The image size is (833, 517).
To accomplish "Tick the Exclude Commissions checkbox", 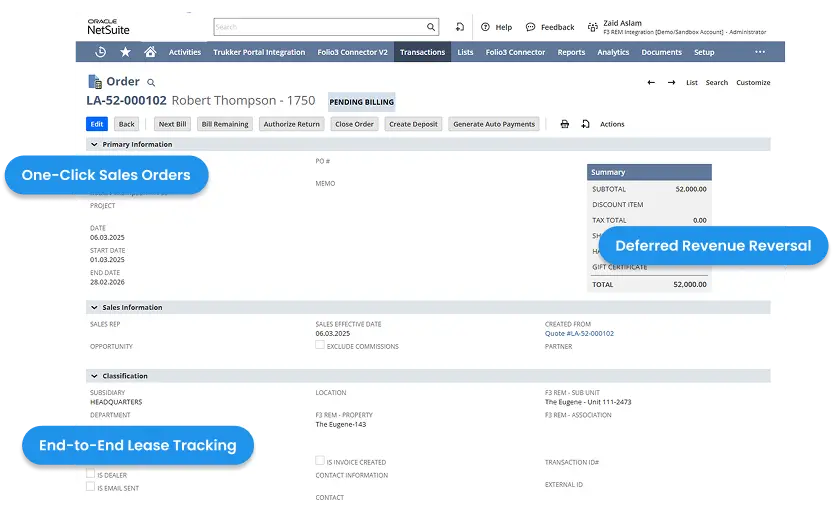I will (x=320, y=345).
